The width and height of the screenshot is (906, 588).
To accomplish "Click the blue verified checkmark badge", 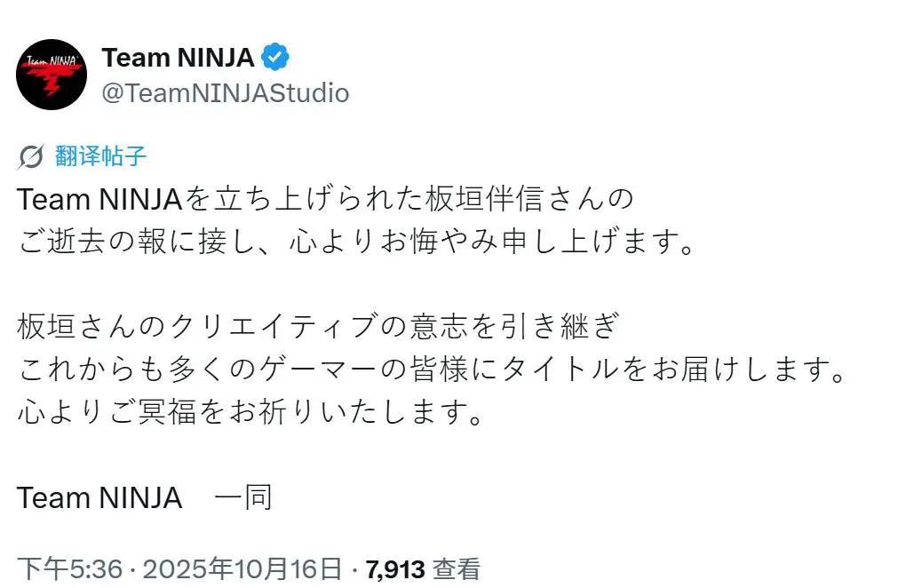I will pyautogui.click(x=275, y=59).
